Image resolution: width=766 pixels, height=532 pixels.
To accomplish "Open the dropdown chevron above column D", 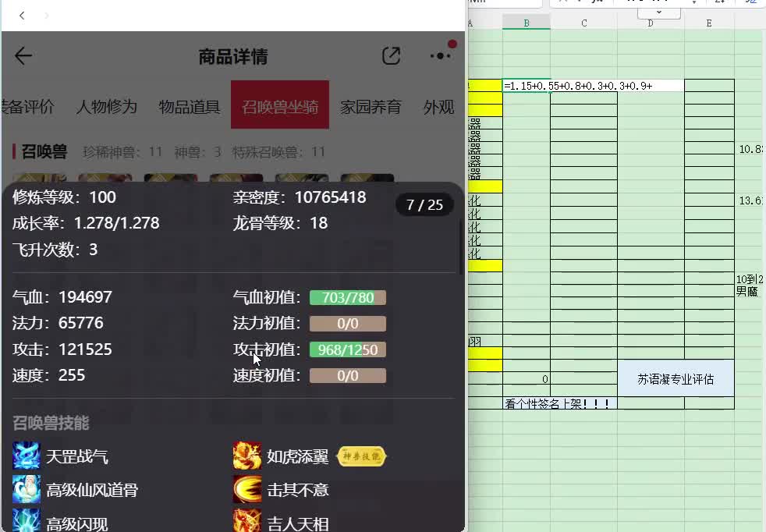I will click(659, 12).
